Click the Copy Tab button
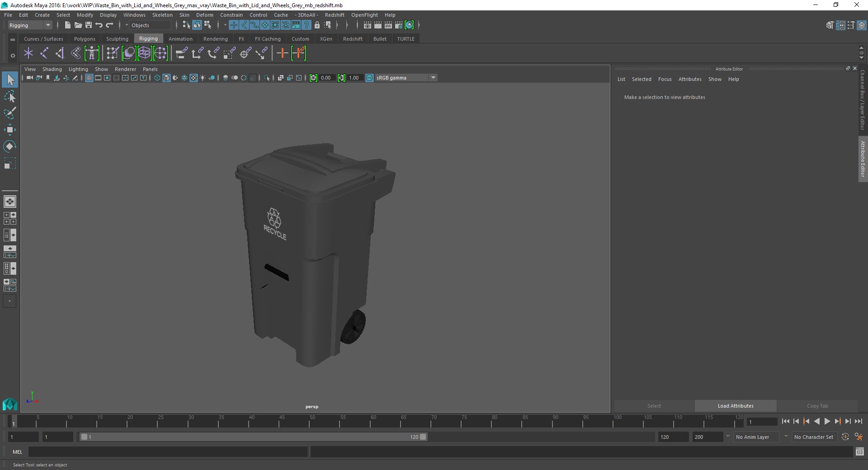Screen dimensions: 868x470 click(817, 406)
